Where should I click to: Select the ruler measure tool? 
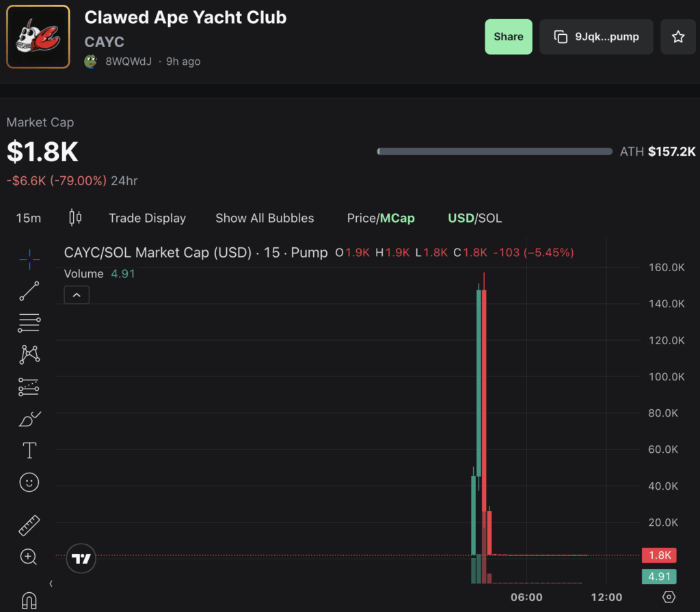[29, 525]
